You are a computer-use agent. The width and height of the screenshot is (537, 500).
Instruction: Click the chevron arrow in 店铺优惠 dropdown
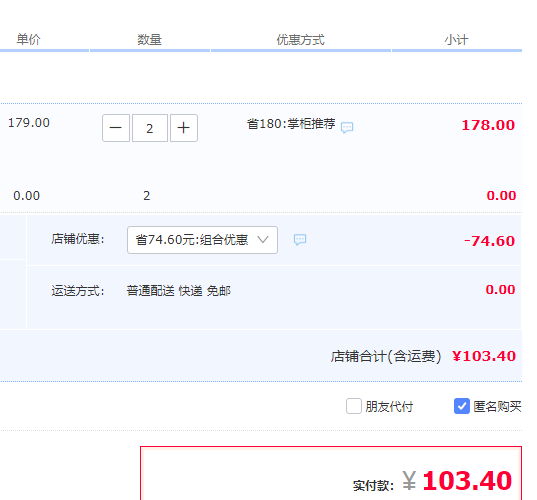point(263,239)
